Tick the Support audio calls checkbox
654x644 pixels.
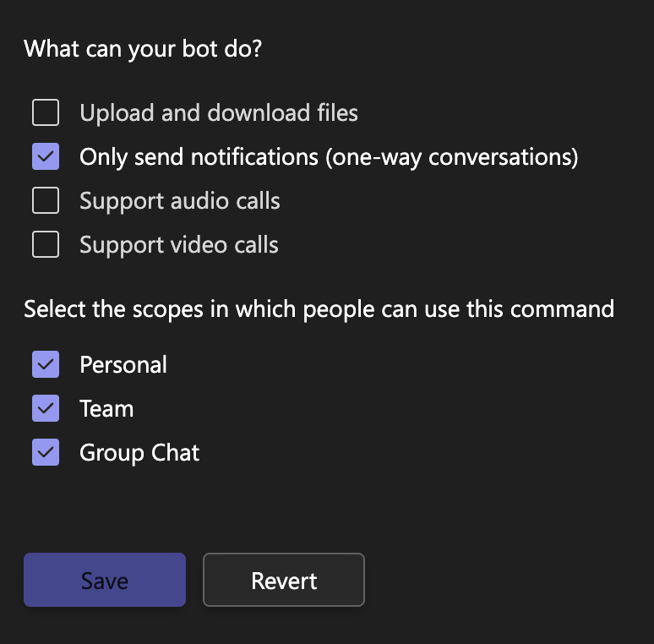[x=46, y=200]
